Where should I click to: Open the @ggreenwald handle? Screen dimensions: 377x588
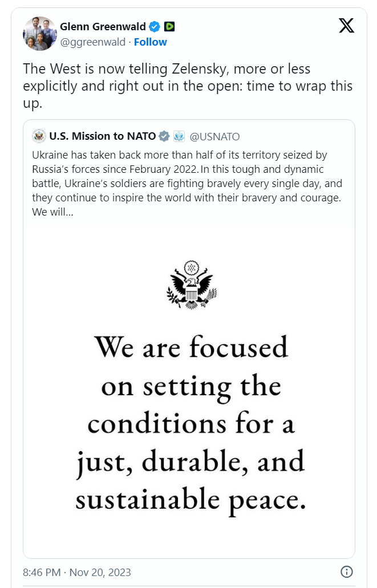(92, 42)
